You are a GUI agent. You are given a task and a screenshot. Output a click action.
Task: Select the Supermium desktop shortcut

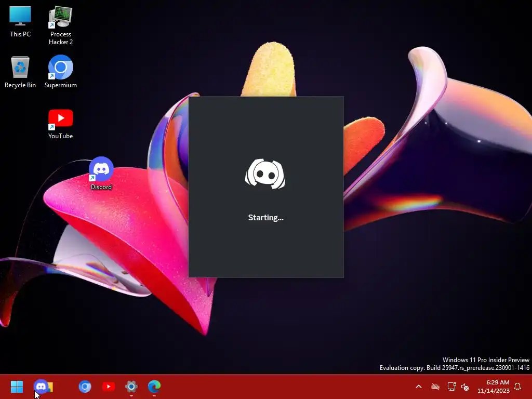[x=61, y=72]
